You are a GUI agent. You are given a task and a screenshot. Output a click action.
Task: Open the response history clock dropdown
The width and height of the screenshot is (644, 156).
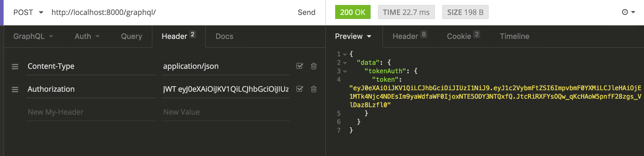(x=628, y=12)
